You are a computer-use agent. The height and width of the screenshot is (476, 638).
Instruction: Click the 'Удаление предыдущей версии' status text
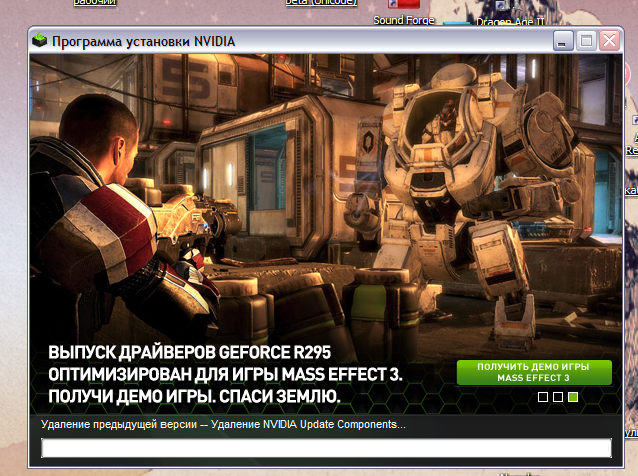click(x=119, y=424)
